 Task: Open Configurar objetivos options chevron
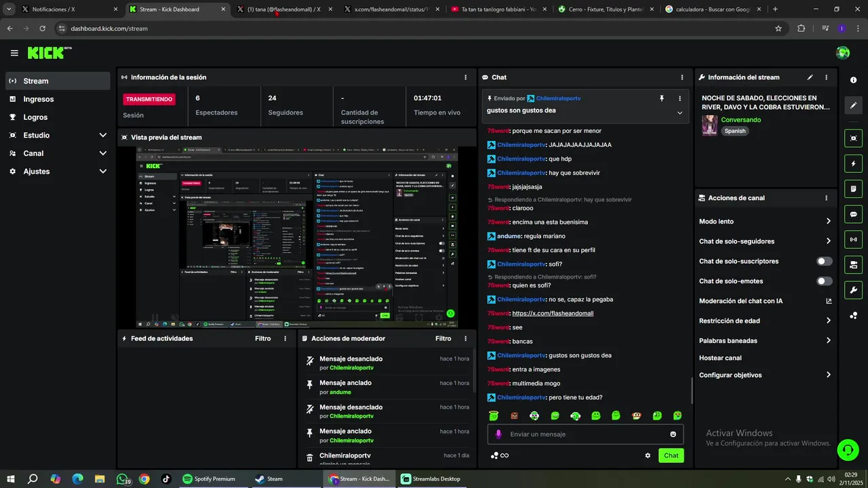click(x=829, y=375)
